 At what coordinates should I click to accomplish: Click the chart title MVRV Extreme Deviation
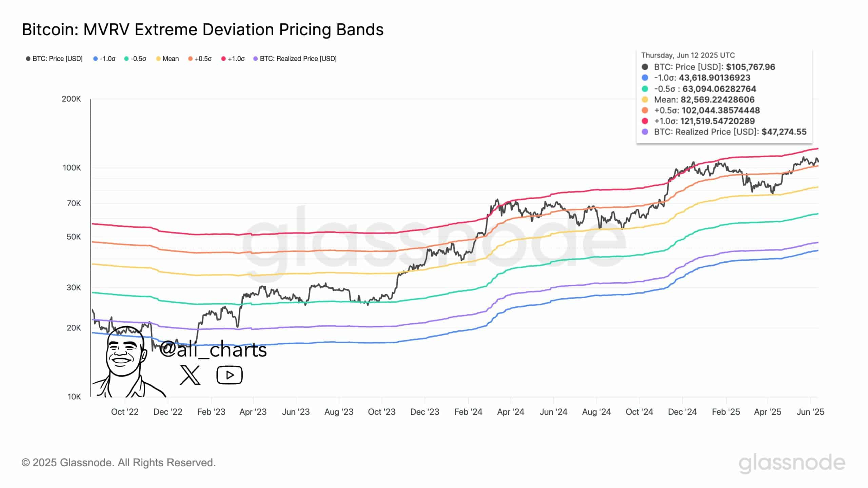coord(203,29)
